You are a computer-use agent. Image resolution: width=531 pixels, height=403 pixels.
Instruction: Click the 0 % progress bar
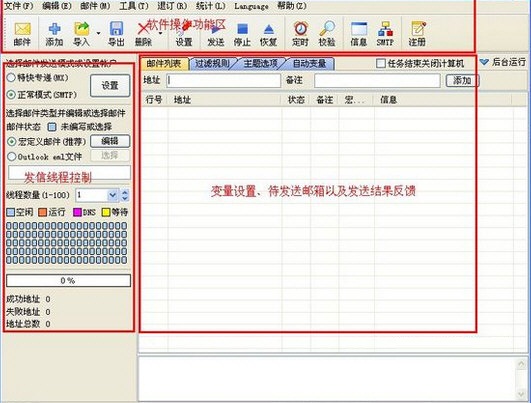tap(68, 281)
